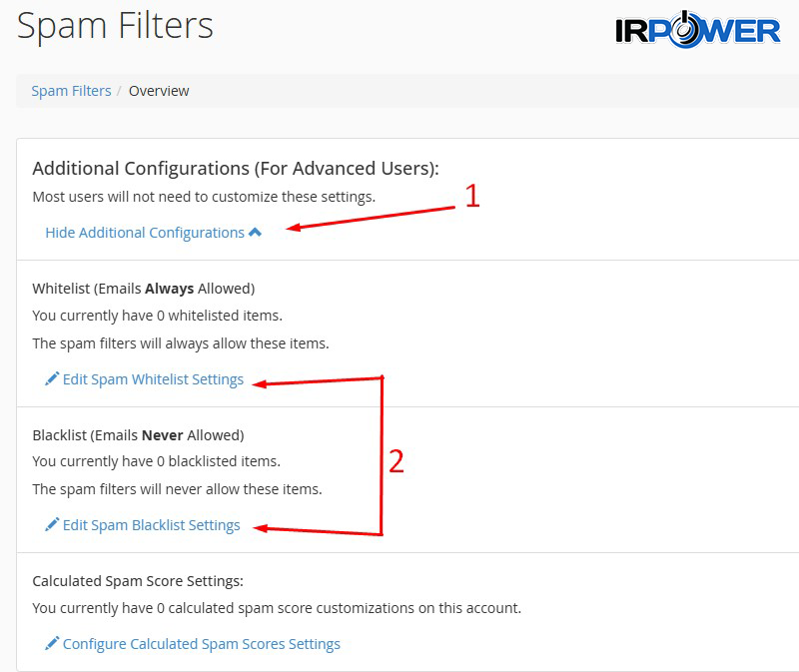Click the pencil icon beside Edit Spam Whitelist Settings
The height and width of the screenshot is (672, 799).
pyautogui.click(x=54, y=379)
